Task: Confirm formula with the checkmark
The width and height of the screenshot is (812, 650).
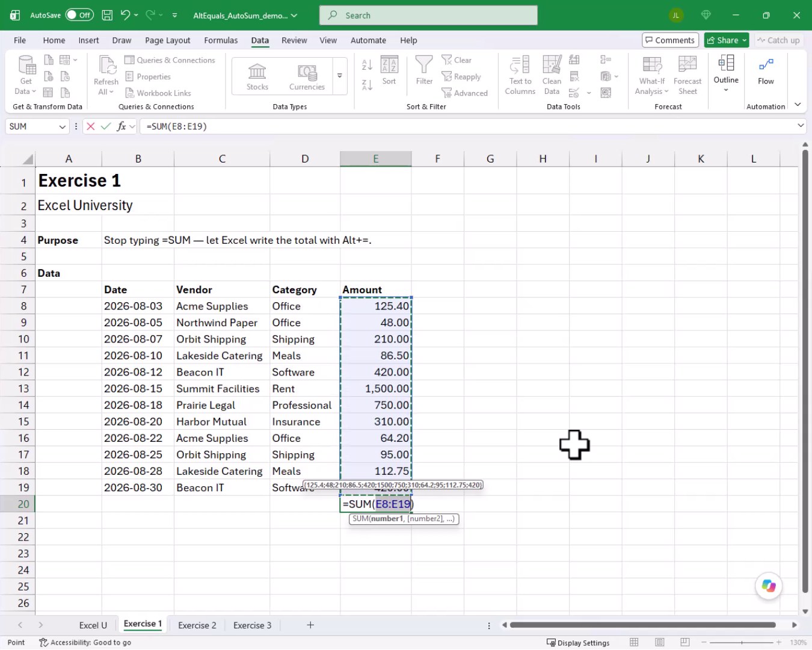Action: [106, 126]
